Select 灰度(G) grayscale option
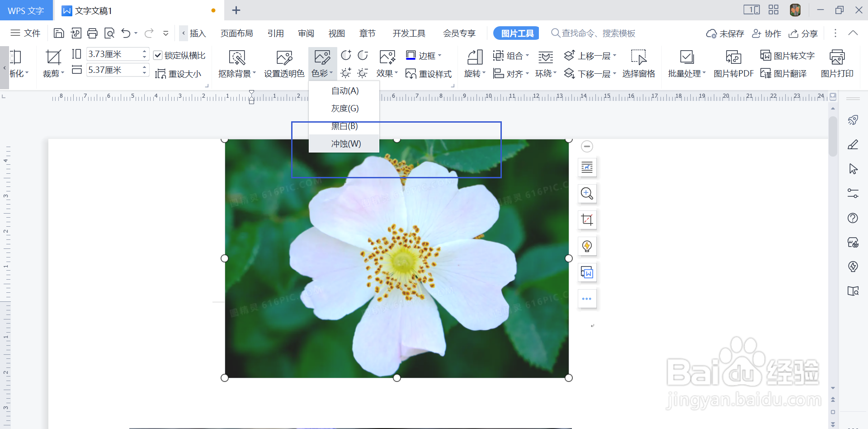Screen dimensions: 868x429 (344, 108)
